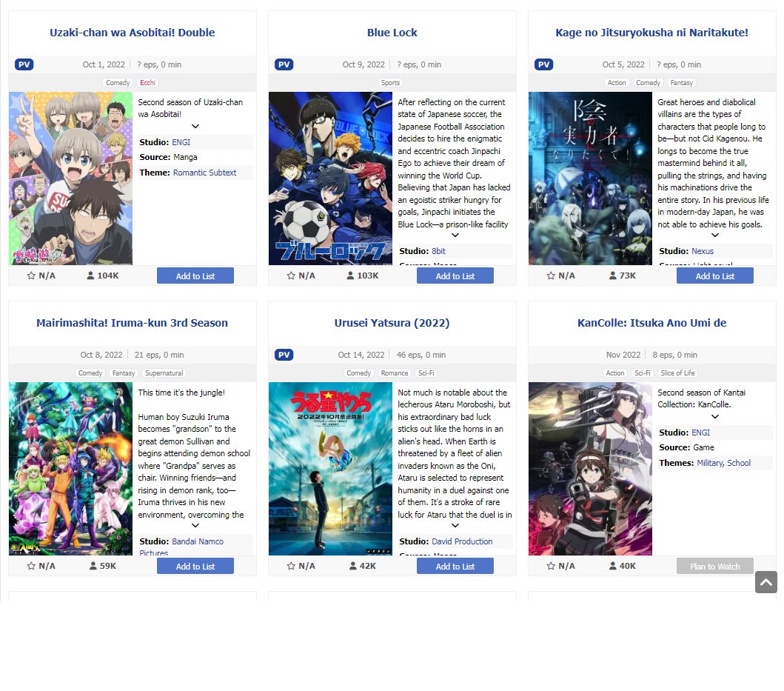Click the back-to-top arrow button
The width and height of the screenshot is (784, 691).
(x=766, y=582)
